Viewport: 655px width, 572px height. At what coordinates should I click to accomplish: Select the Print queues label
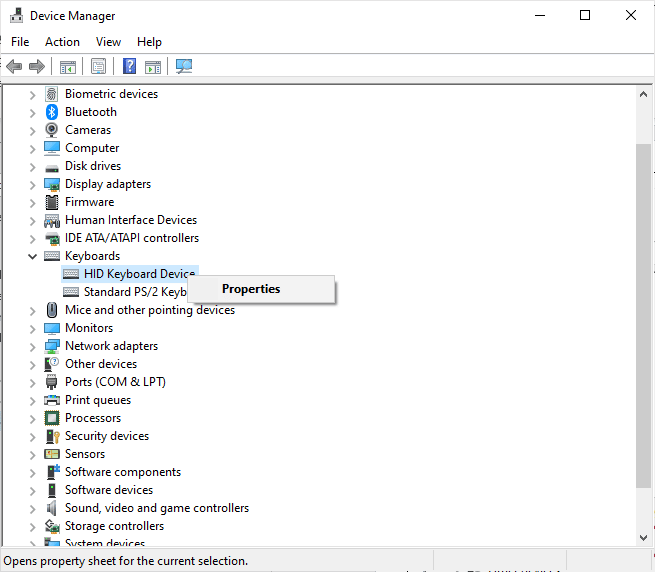98,400
